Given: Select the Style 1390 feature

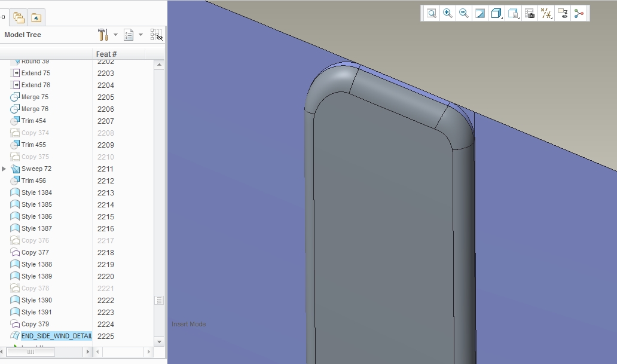Looking at the screenshot, I should (36, 300).
